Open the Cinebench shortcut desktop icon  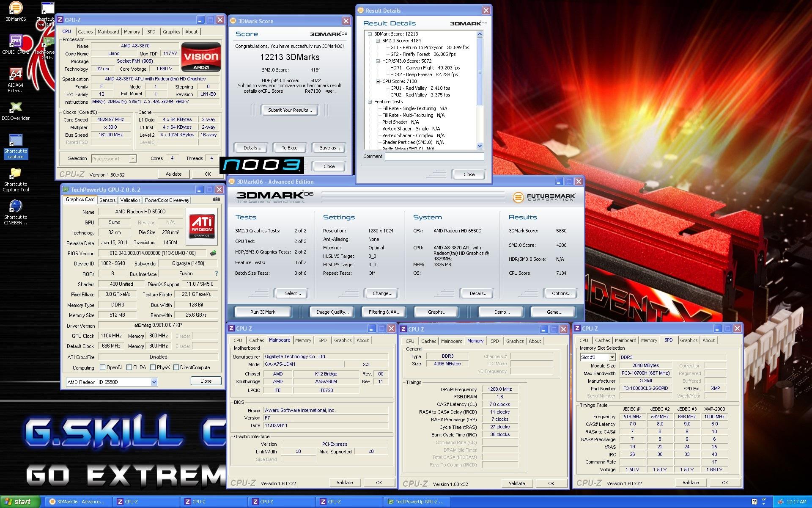[16, 207]
